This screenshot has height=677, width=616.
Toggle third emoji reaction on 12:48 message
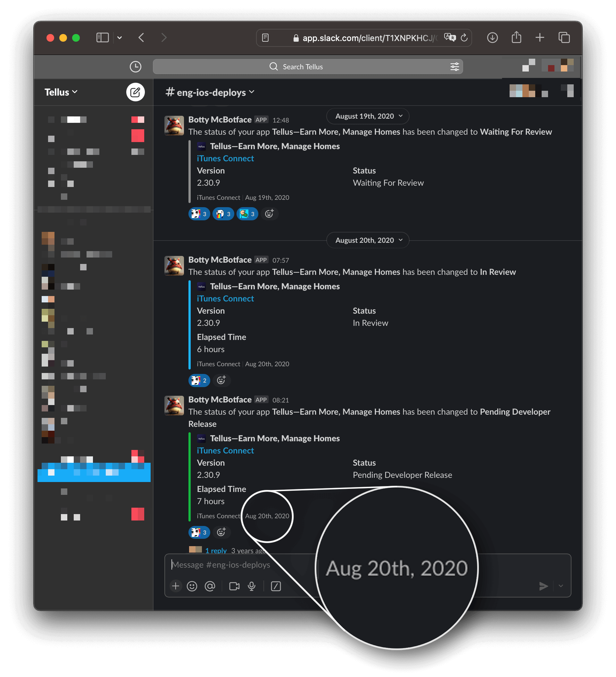pyautogui.click(x=247, y=214)
